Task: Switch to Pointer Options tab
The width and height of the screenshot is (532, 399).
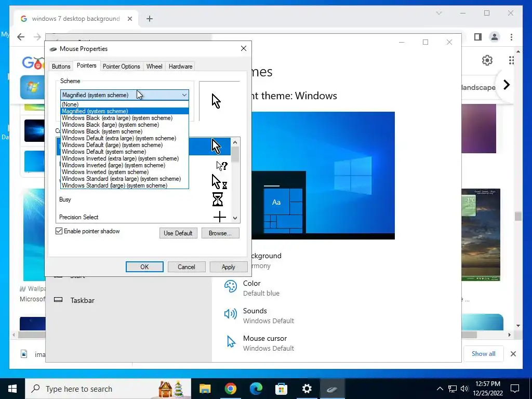Action: pyautogui.click(x=122, y=66)
